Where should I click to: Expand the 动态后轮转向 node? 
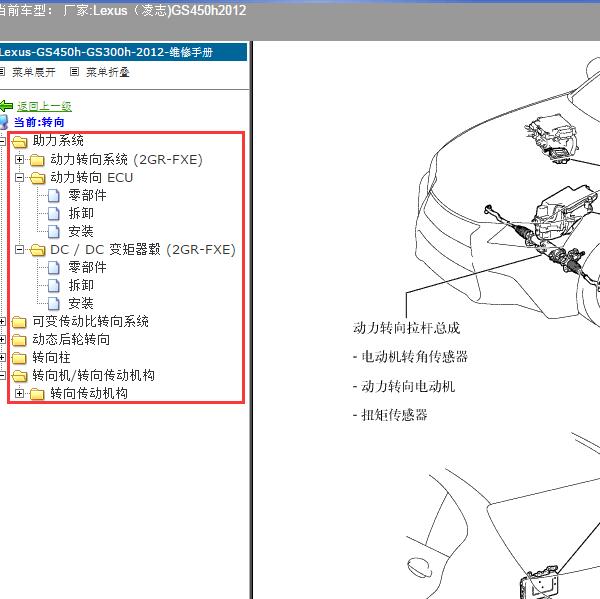coord(2,339)
